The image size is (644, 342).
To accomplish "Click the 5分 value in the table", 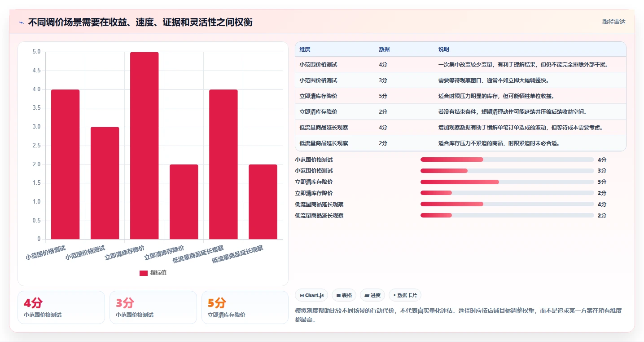I will (x=383, y=96).
